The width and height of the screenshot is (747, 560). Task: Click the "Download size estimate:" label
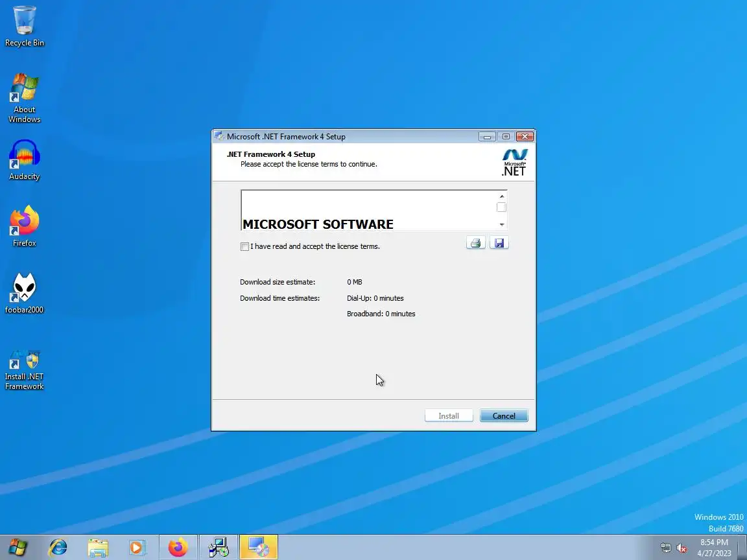278,282
